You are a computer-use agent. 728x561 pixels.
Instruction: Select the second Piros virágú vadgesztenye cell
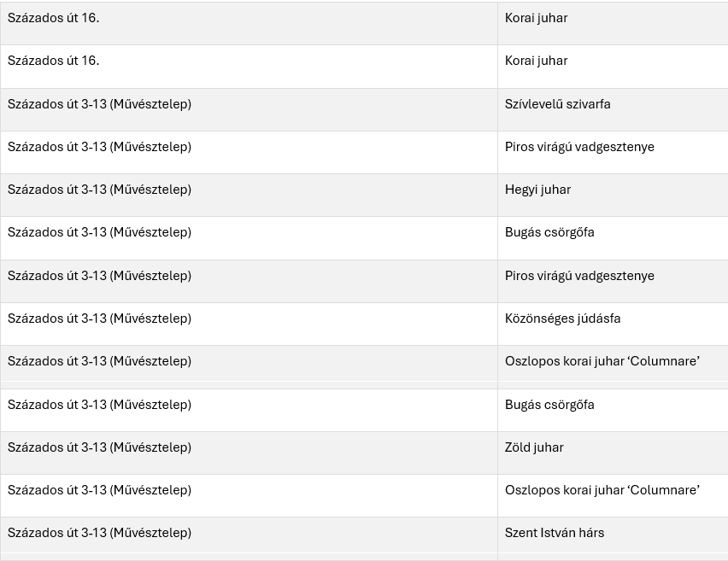(579, 276)
